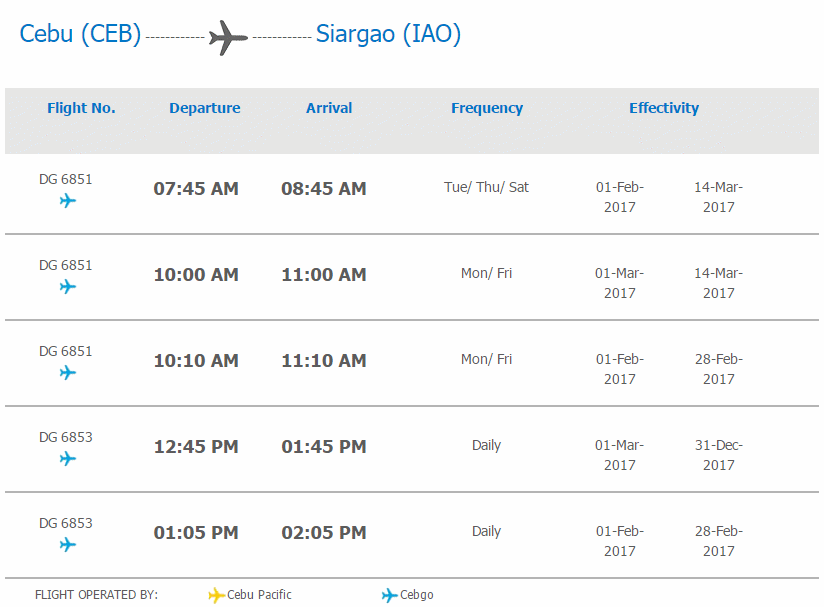Click the Cebgo plane icon for the 10:10 AM flight
Screen dimensions: 824x607
point(67,373)
